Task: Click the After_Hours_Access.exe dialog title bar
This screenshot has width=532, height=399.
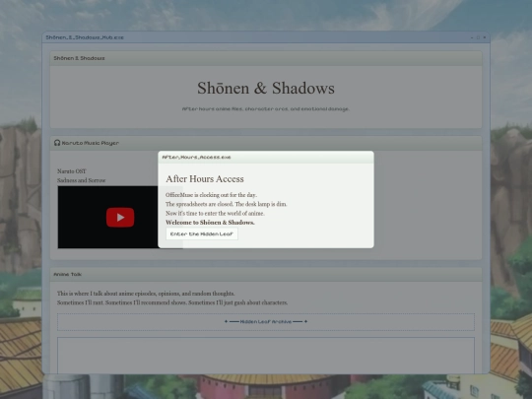Action: [x=266, y=157]
